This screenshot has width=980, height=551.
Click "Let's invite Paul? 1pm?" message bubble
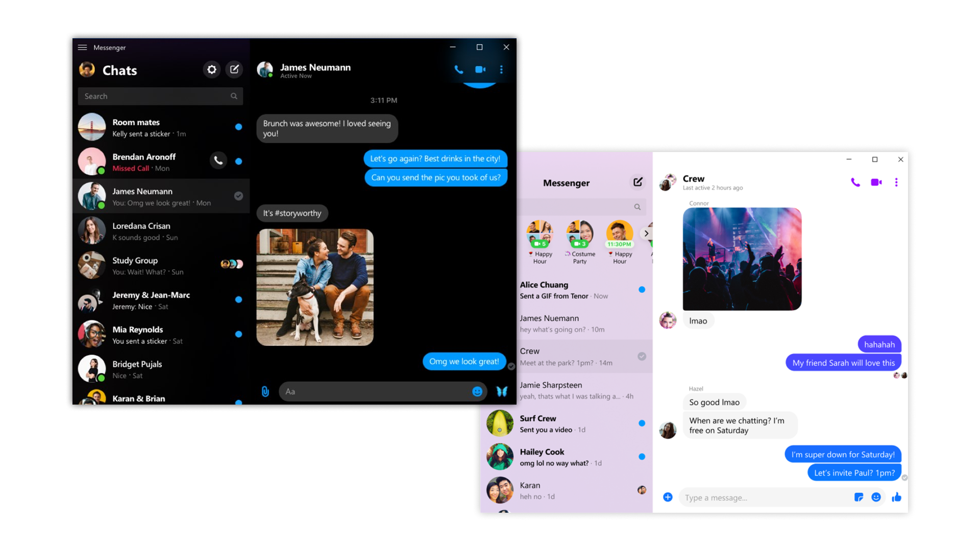854,472
